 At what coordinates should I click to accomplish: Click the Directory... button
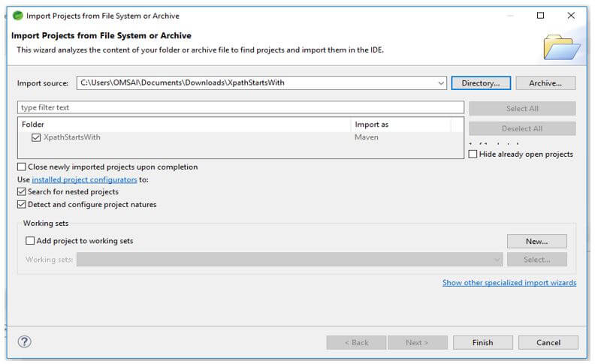pyautogui.click(x=481, y=83)
